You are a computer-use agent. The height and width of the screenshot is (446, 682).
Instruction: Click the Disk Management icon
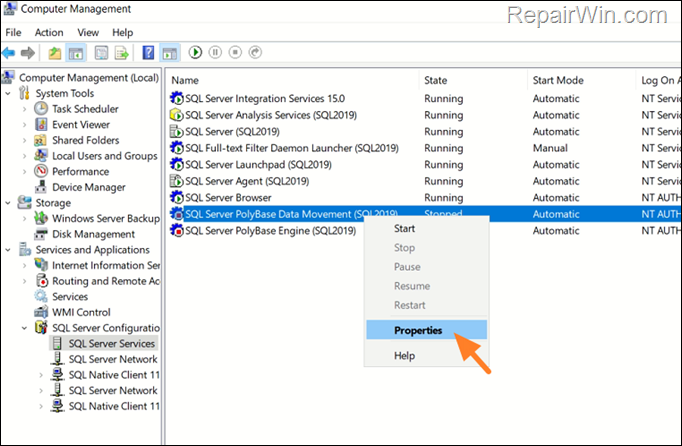point(41,234)
